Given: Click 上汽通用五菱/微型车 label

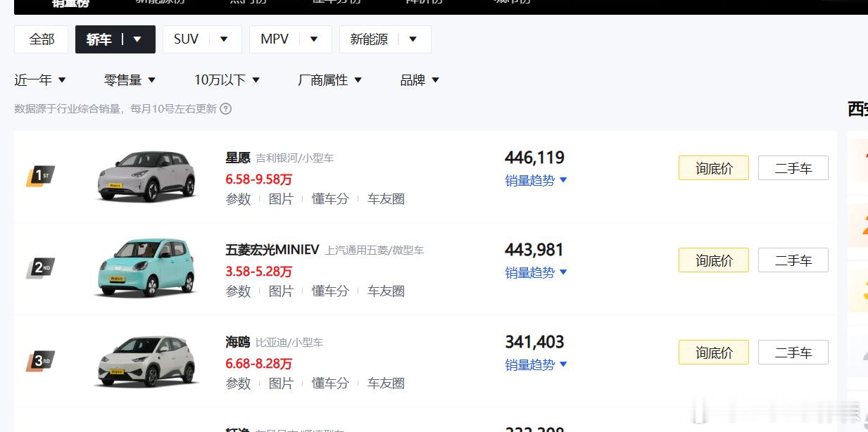Looking at the screenshot, I should tap(374, 250).
